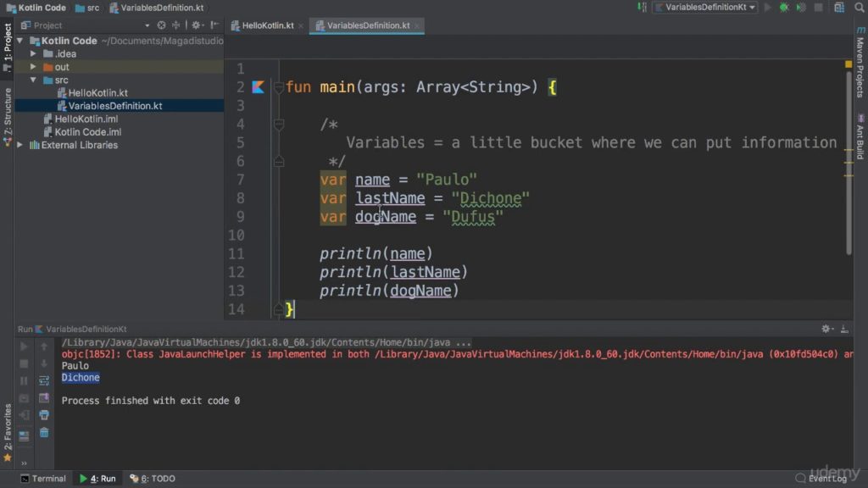Close the HelloKotlin.kt tab
868x488 pixels.
coord(301,26)
